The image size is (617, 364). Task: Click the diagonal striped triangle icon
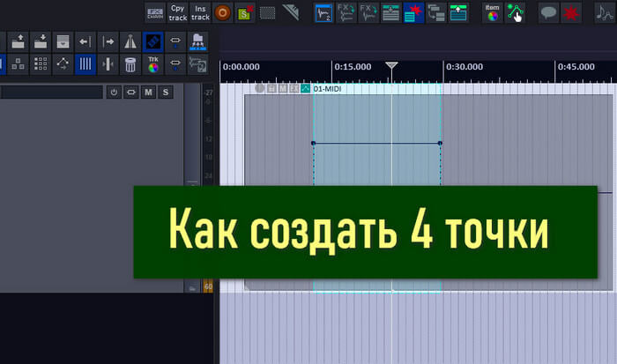(291, 13)
